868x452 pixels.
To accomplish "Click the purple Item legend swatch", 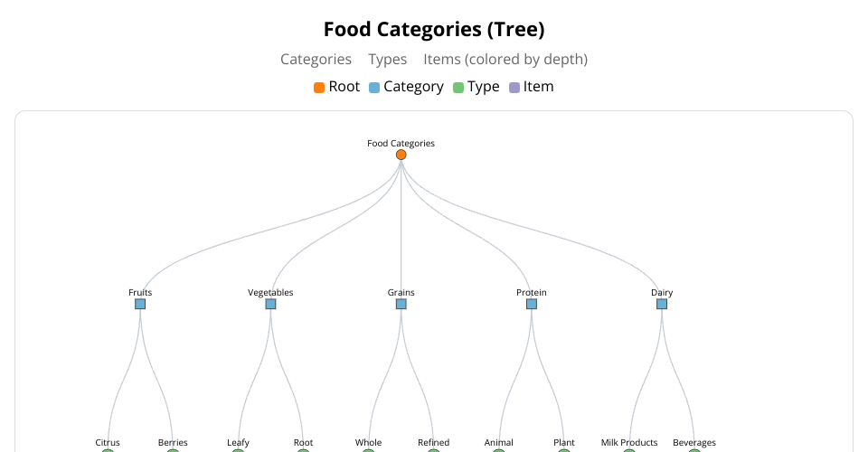I will 514,88.
